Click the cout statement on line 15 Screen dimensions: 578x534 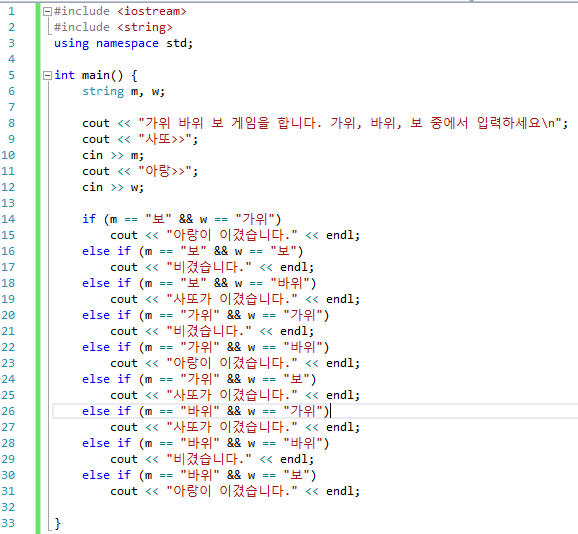235,235
